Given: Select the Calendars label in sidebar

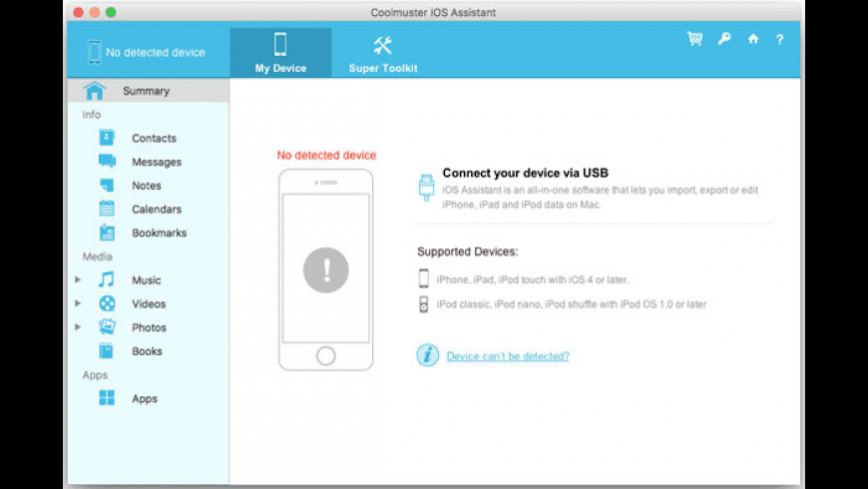Looking at the screenshot, I should point(157,210).
